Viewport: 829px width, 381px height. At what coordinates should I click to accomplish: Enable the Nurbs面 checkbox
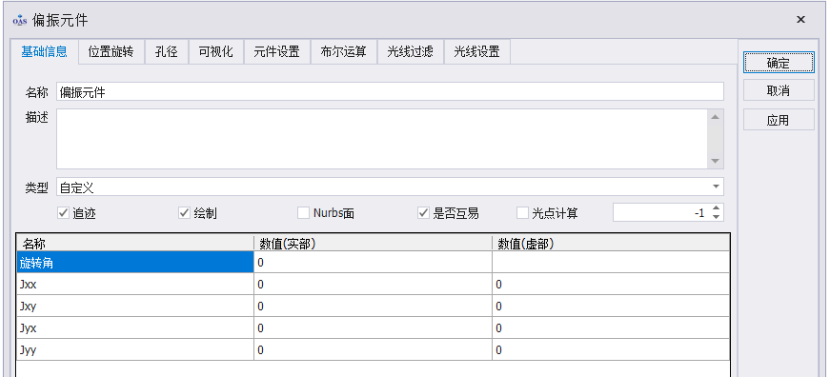pos(303,213)
